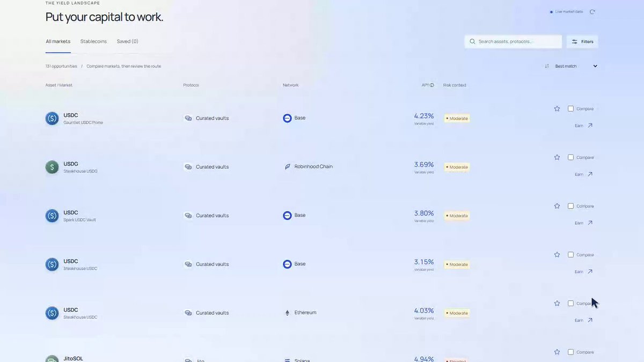Open the Filters panel
Image resolution: width=644 pixels, height=362 pixels.
pyautogui.click(x=582, y=41)
